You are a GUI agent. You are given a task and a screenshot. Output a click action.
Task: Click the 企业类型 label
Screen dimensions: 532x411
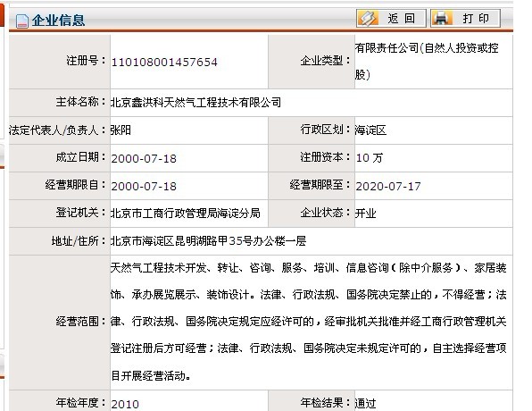coord(326,61)
